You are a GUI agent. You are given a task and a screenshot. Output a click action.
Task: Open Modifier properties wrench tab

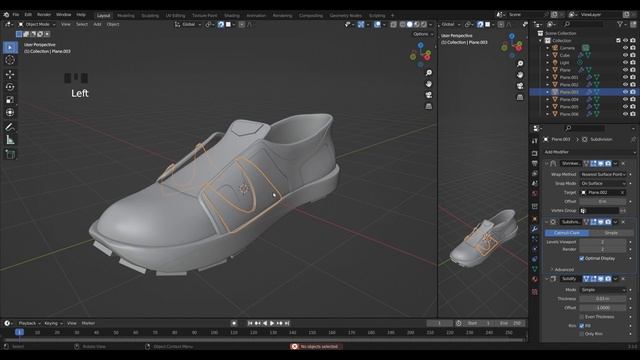point(535,229)
